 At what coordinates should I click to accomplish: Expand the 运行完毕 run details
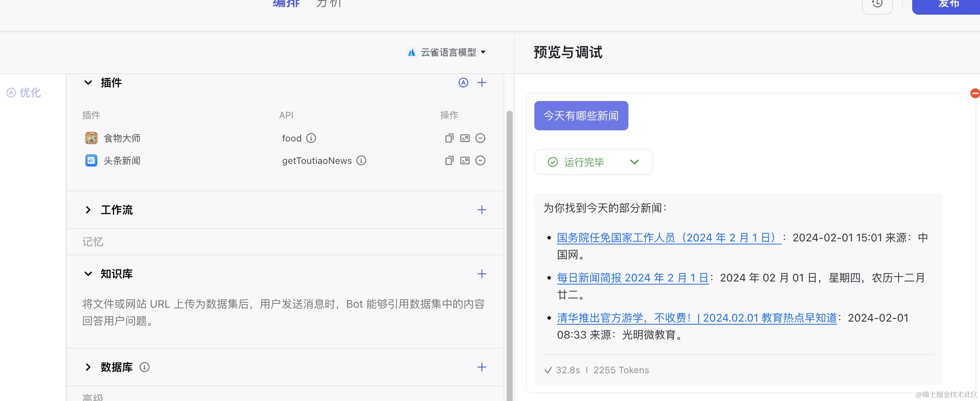click(x=635, y=162)
